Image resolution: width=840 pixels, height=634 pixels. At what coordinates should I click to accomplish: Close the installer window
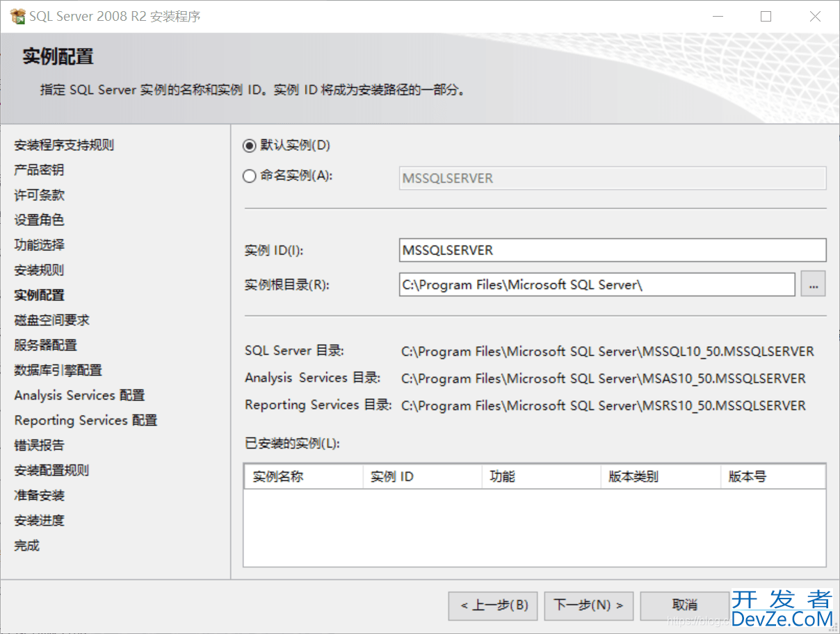[815, 17]
